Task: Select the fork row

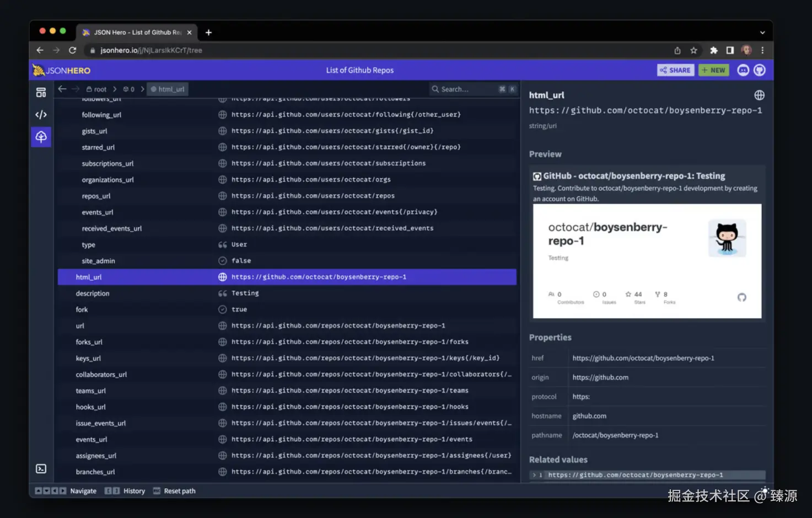Action: 287,309
